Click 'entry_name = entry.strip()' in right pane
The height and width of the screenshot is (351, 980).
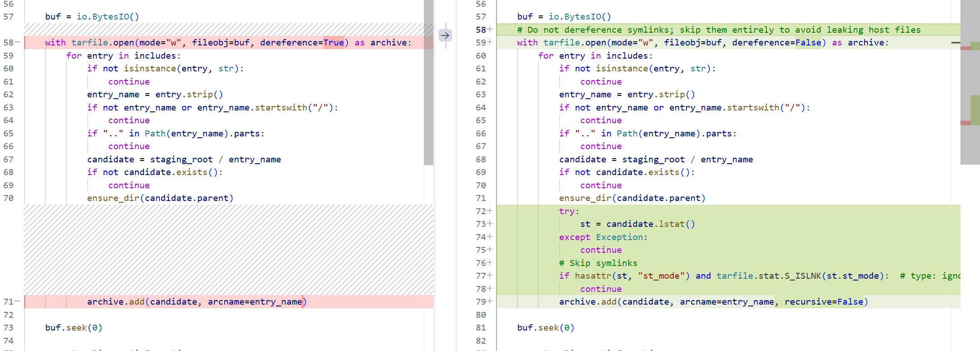pos(627,95)
